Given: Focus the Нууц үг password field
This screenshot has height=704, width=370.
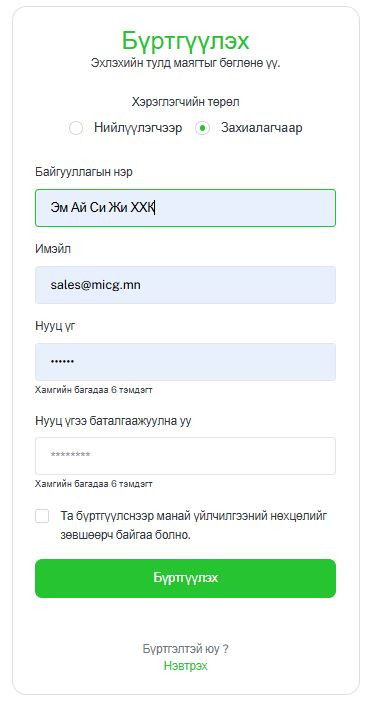Looking at the screenshot, I should (x=185, y=362).
